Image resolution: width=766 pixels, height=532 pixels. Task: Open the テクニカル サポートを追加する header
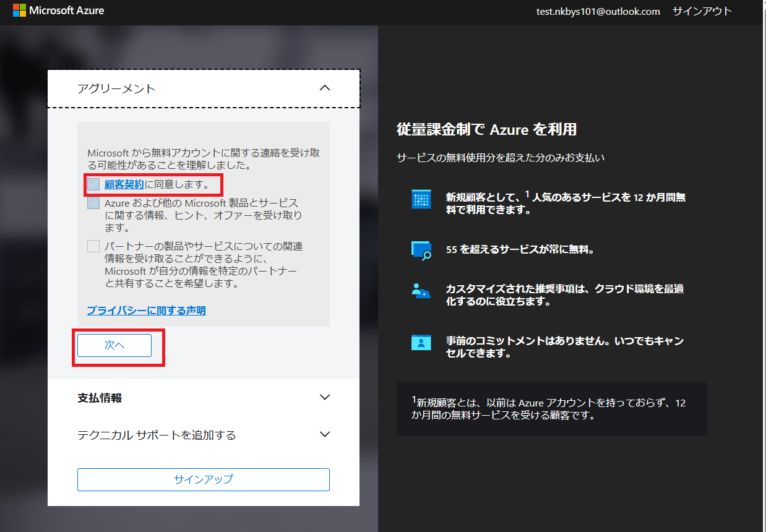tap(204, 435)
